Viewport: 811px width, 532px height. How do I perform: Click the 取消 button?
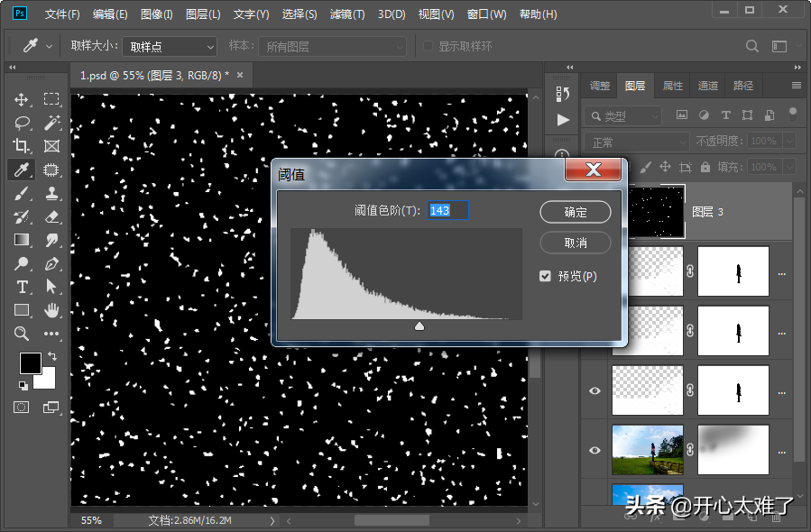click(576, 243)
